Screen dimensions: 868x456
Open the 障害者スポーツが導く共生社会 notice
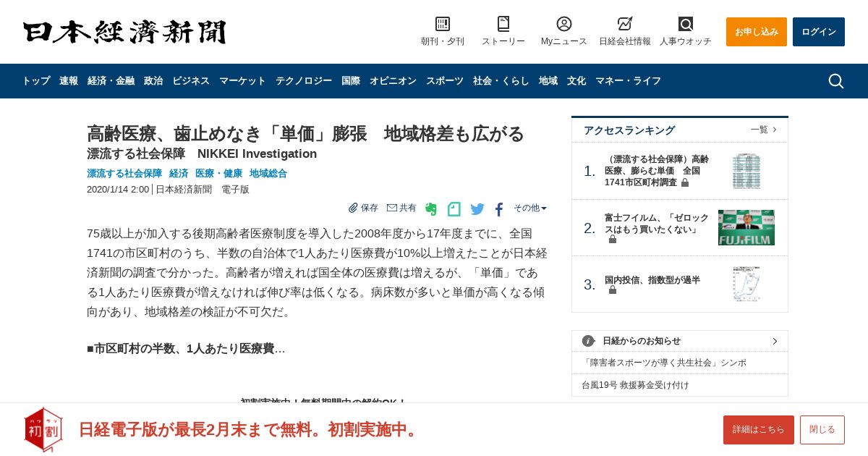pos(665,363)
